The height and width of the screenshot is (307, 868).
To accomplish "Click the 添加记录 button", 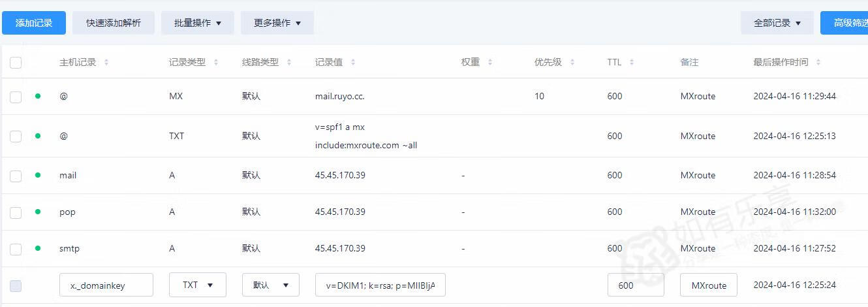I will tap(34, 23).
